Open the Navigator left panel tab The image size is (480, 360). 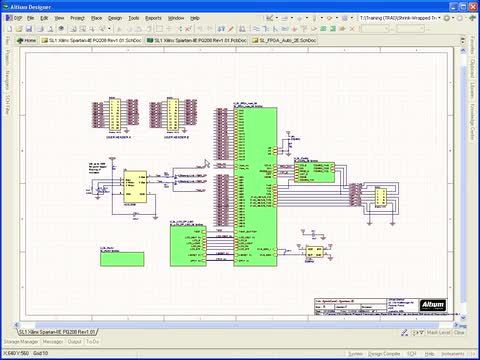coord(7,79)
